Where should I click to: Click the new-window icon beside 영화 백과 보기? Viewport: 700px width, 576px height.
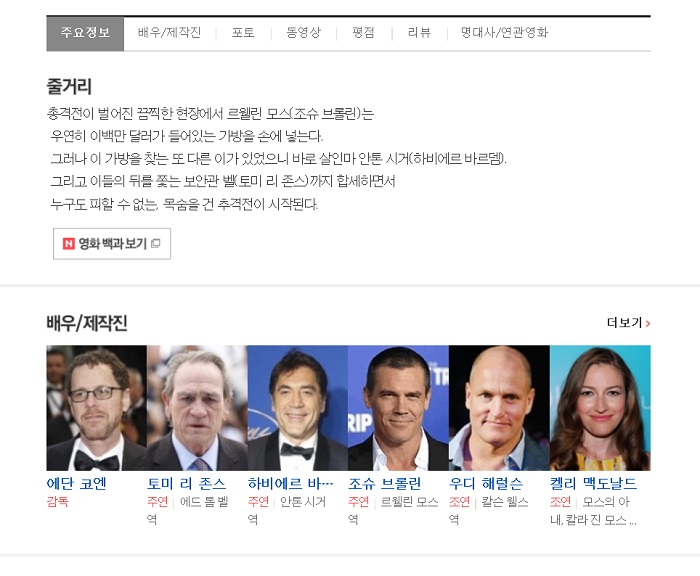pyautogui.click(x=155, y=243)
